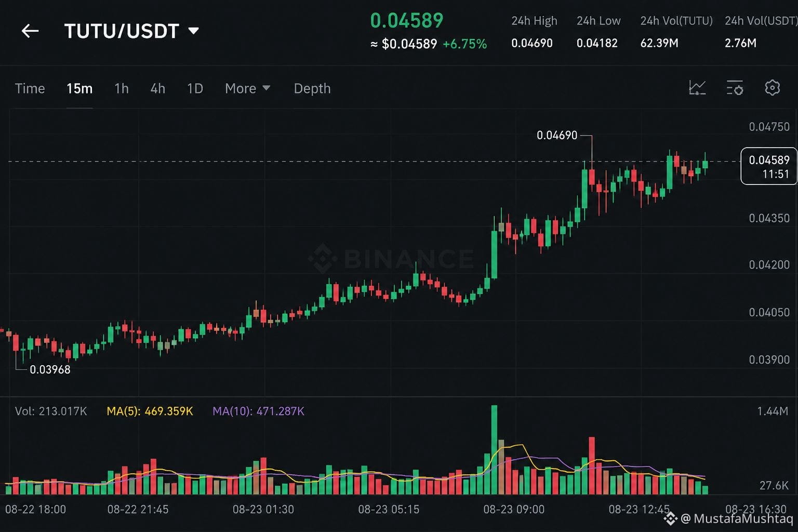Click the 0.03968 low marker label on chart

(x=50, y=370)
